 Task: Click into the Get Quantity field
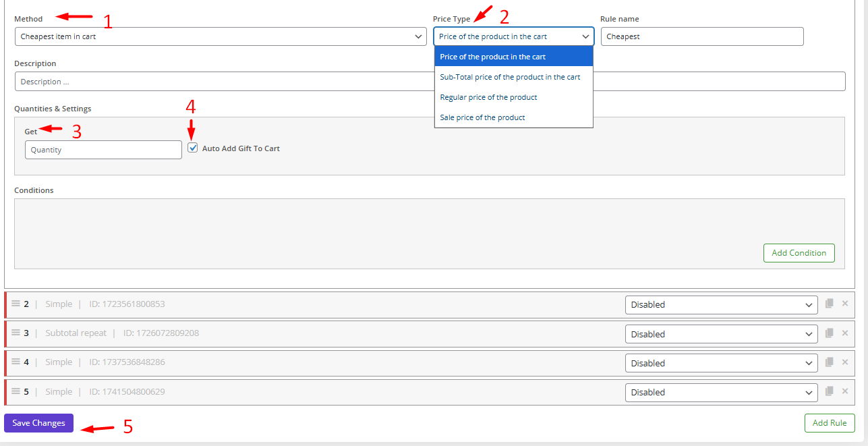click(103, 150)
